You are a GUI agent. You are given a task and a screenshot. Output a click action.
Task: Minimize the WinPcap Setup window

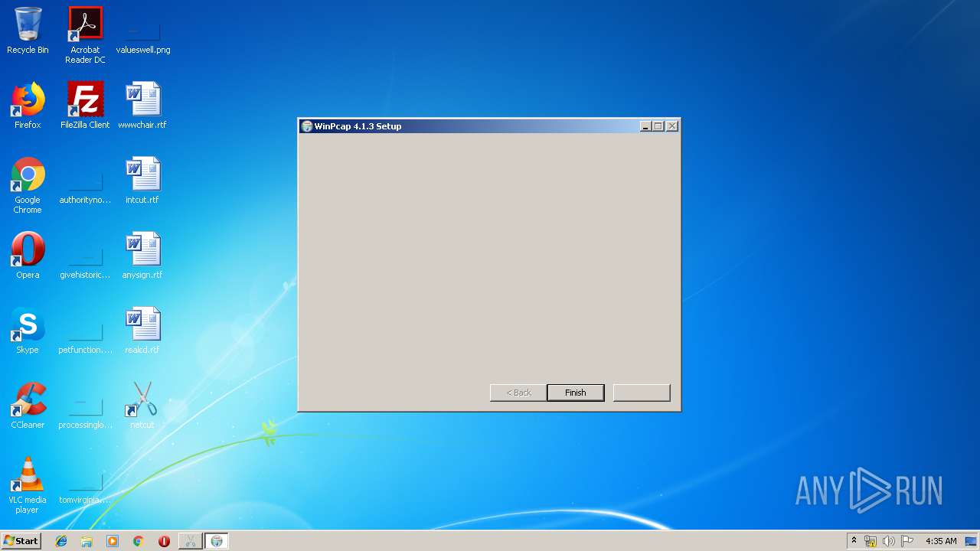point(645,126)
